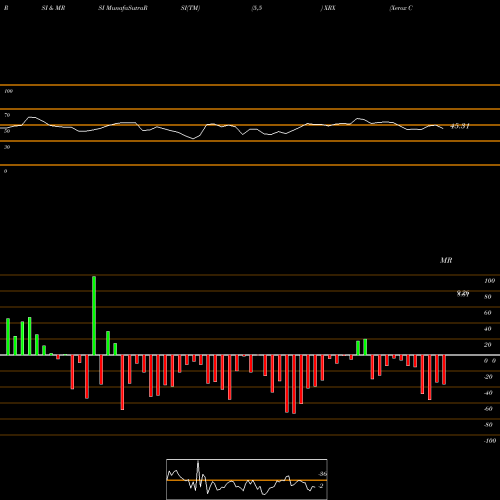The width and height of the screenshot is (500, 500).
Task: Click the -20 label on the MR axis
Action: (x=488, y=377)
